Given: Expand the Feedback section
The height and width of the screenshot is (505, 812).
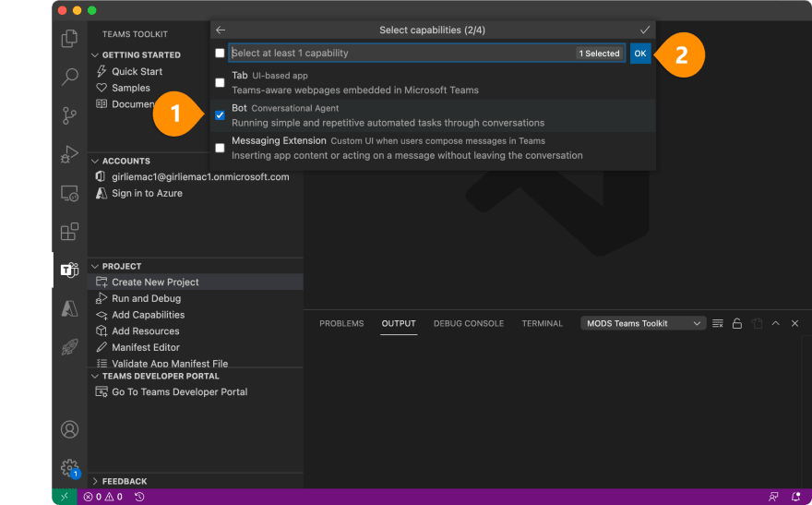Looking at the screenshot, I should coord(95,481).
